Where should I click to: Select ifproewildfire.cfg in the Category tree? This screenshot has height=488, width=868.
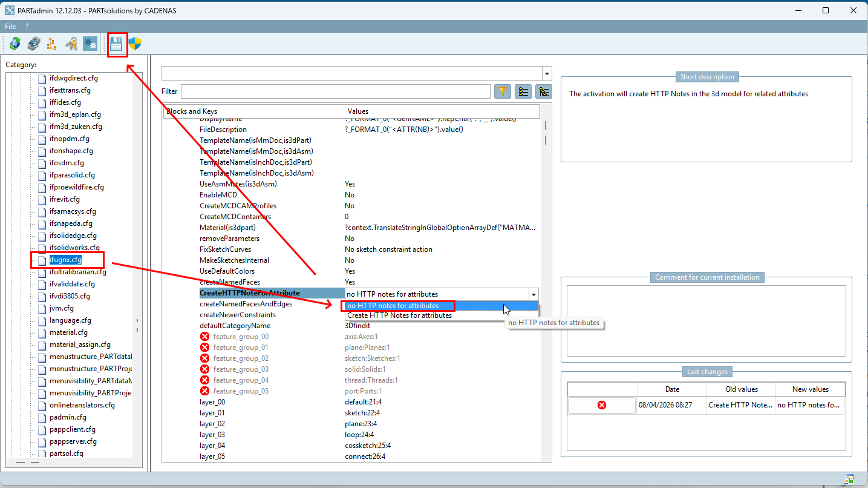pos(77,187)
